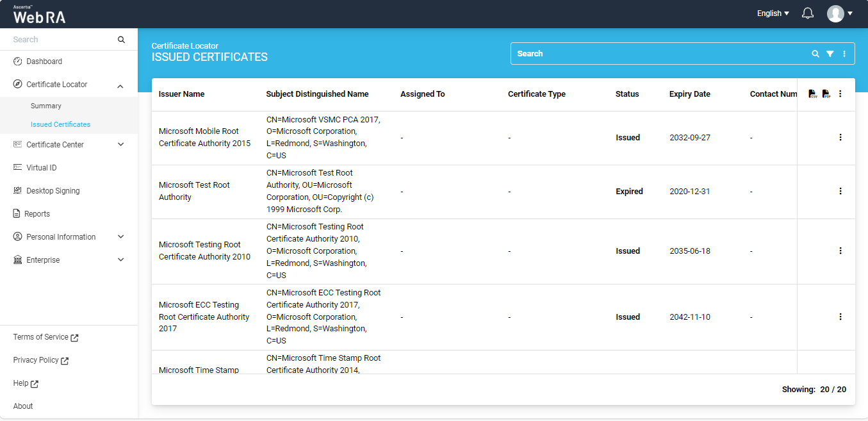This screenshot has width=868, height=421.
Task: Click the Expiry Date column header
Action: coord(690,94)
